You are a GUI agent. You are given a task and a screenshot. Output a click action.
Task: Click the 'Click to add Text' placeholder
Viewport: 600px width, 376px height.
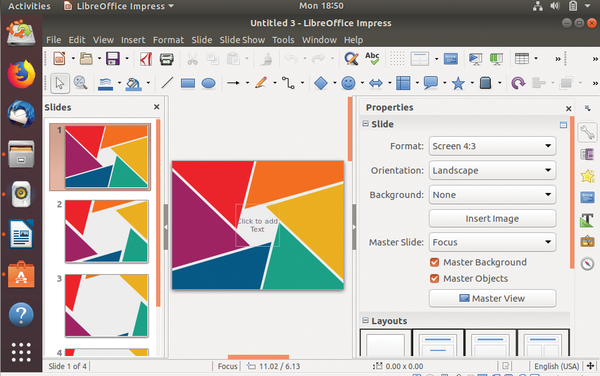[257, 225]
